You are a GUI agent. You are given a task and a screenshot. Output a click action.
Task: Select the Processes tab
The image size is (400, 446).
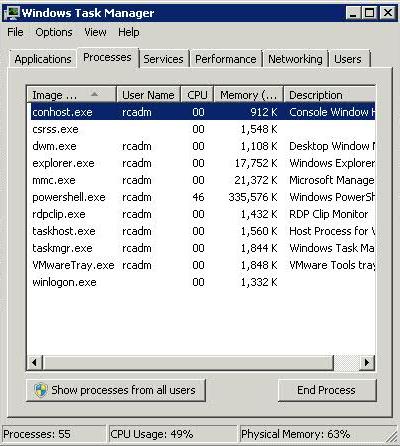click(107, 57)
